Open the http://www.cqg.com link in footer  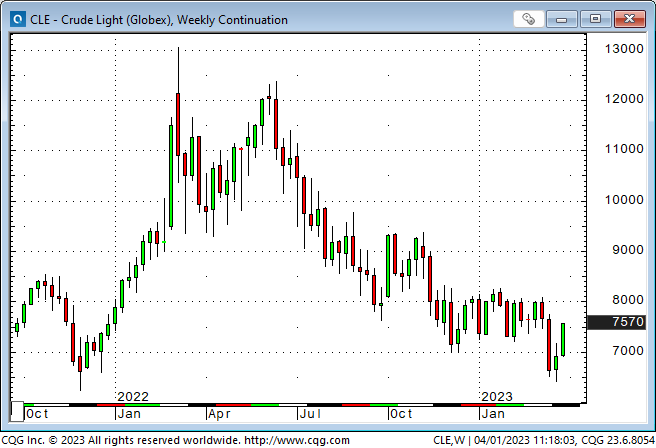(297, 440)
